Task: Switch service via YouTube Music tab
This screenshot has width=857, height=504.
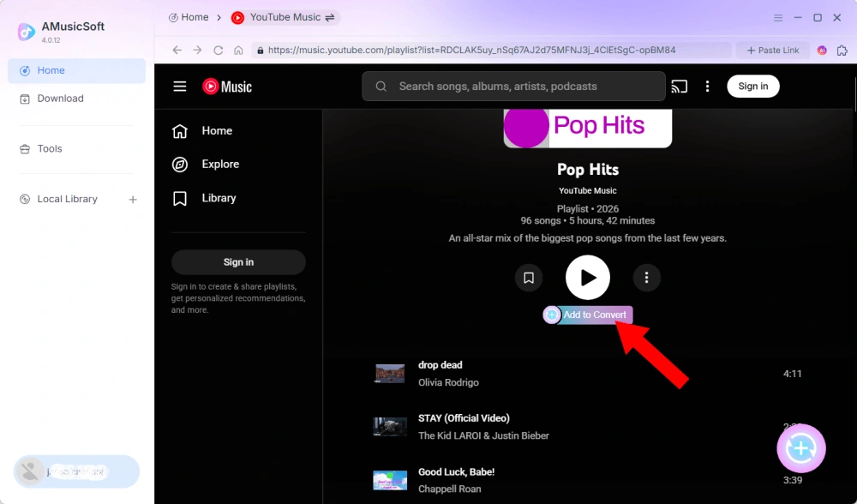Action: 285,17
